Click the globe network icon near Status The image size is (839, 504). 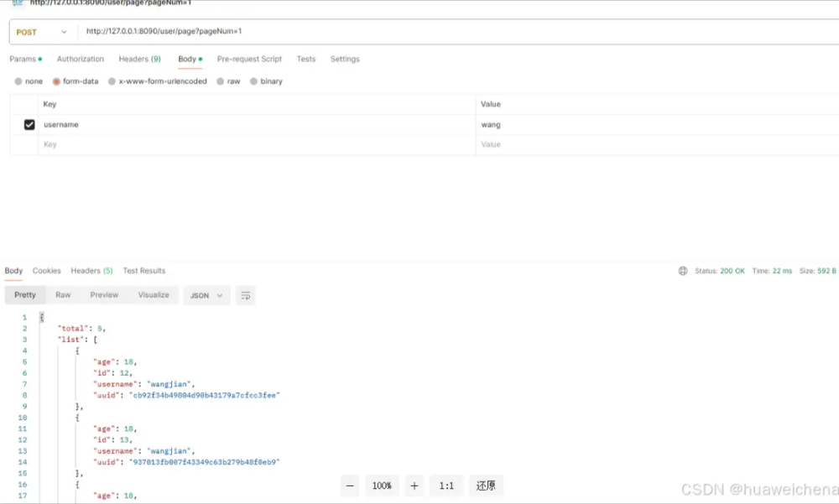pos(683,271)
